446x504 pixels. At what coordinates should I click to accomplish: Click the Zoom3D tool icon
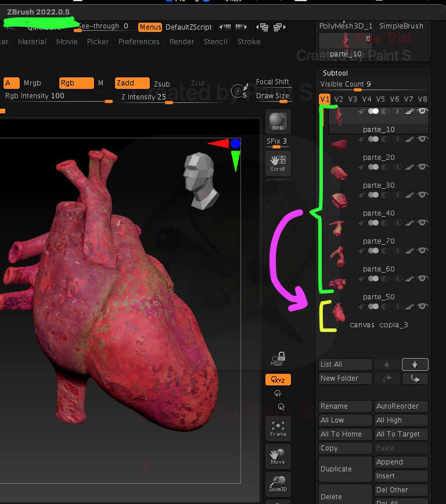[278, 484]
